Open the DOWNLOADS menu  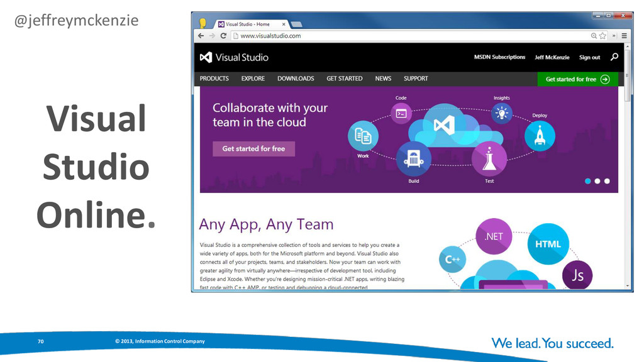296,79
